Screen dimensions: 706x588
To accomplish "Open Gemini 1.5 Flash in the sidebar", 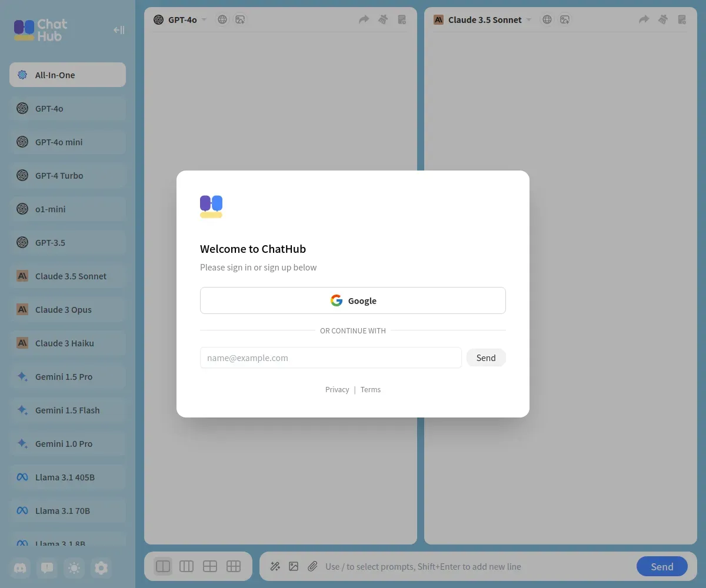I will coord(68,410).
